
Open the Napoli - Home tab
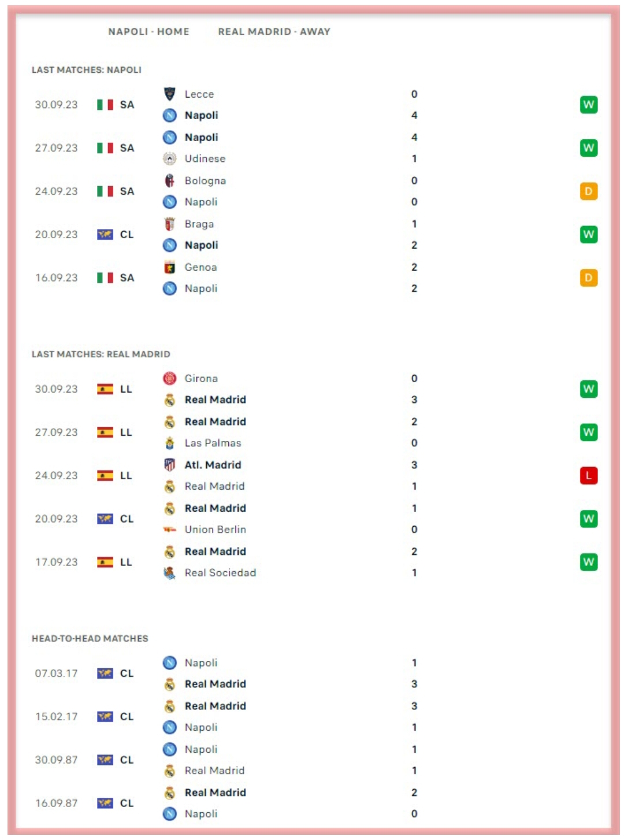tap(148, 32)
